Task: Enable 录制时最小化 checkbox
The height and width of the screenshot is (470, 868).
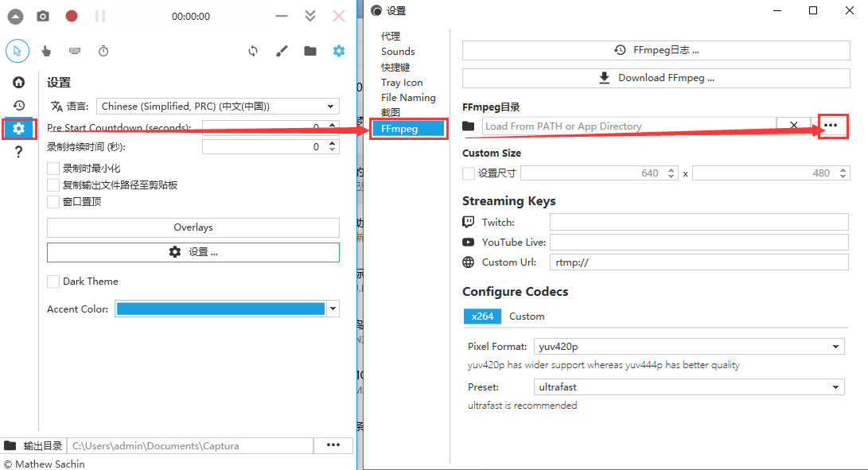Action: tap(53, 169)
